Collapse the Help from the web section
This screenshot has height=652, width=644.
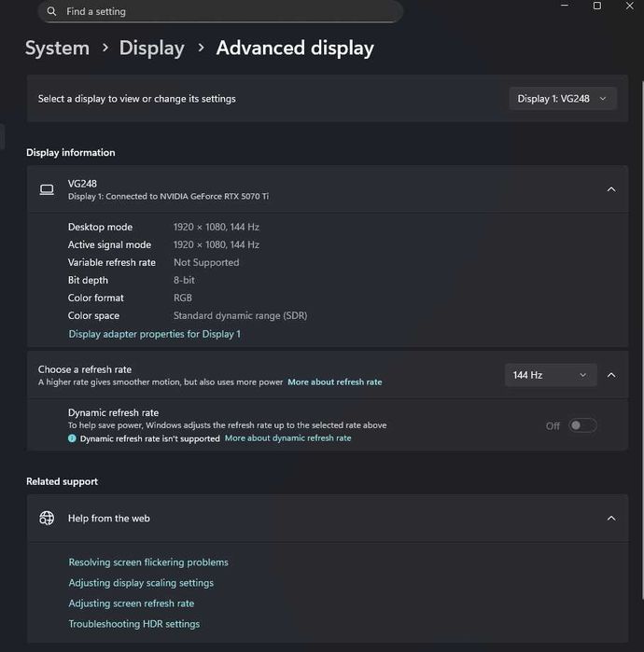611,518
